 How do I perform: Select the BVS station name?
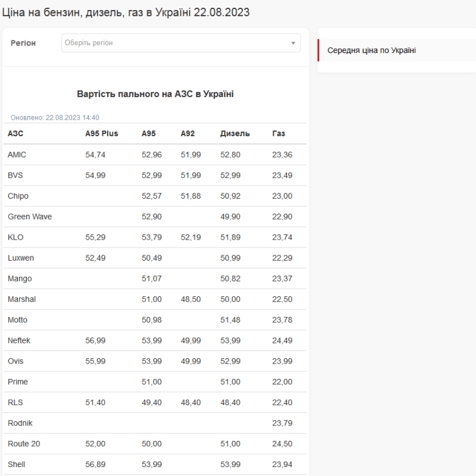click(15, 176)
